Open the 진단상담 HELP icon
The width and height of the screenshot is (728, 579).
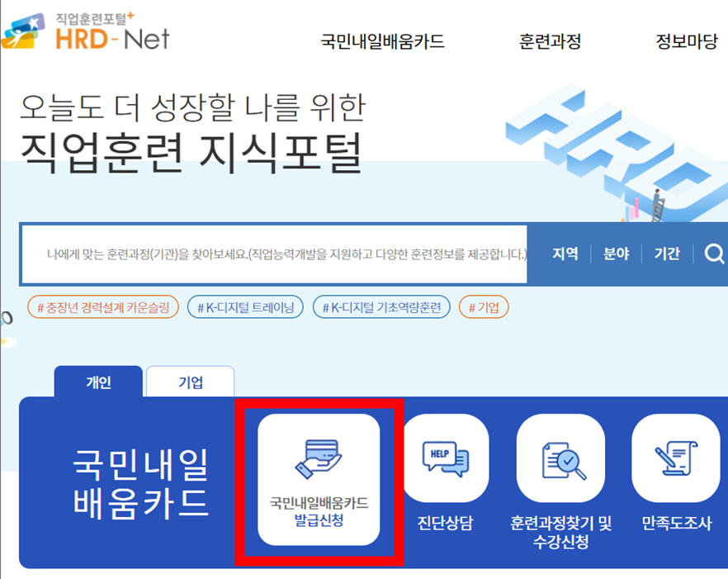pos(445,458)
